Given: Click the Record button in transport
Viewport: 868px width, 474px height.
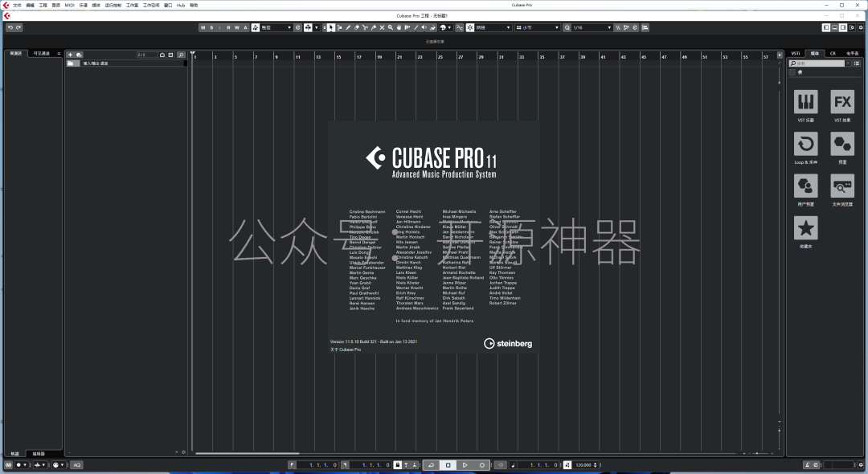Looking at the screenshot, I should click(x=482, y=465).
